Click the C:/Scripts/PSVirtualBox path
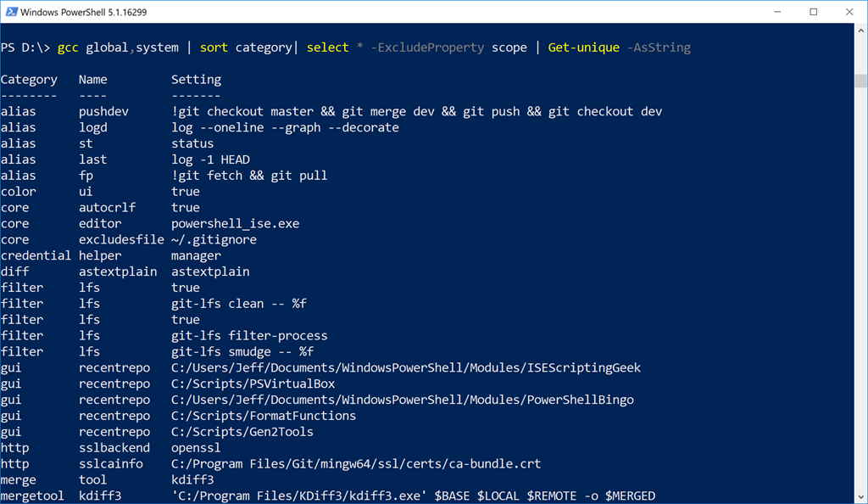Screen dimensions: 868x504 click(253, 384)
